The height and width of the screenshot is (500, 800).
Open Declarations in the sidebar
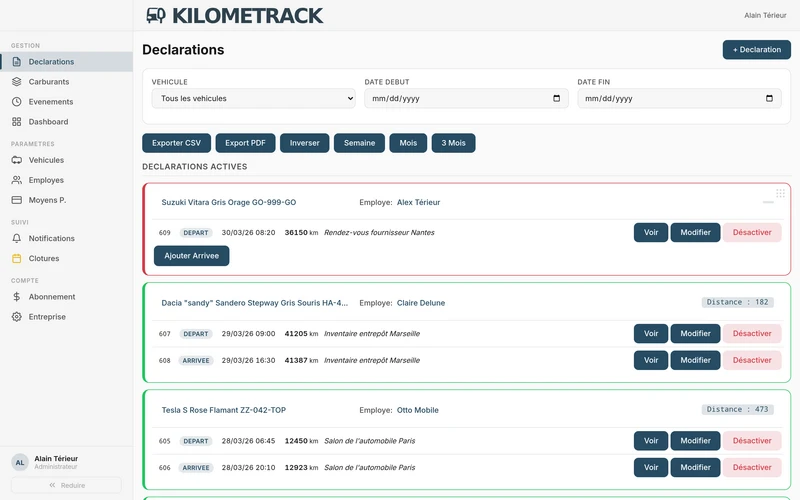(x=66, y=62)
